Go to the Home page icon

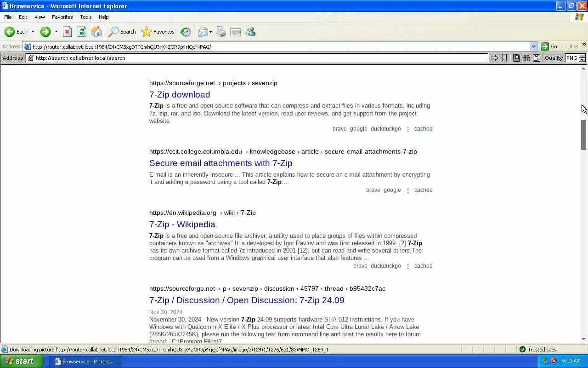tap(96, 32)
